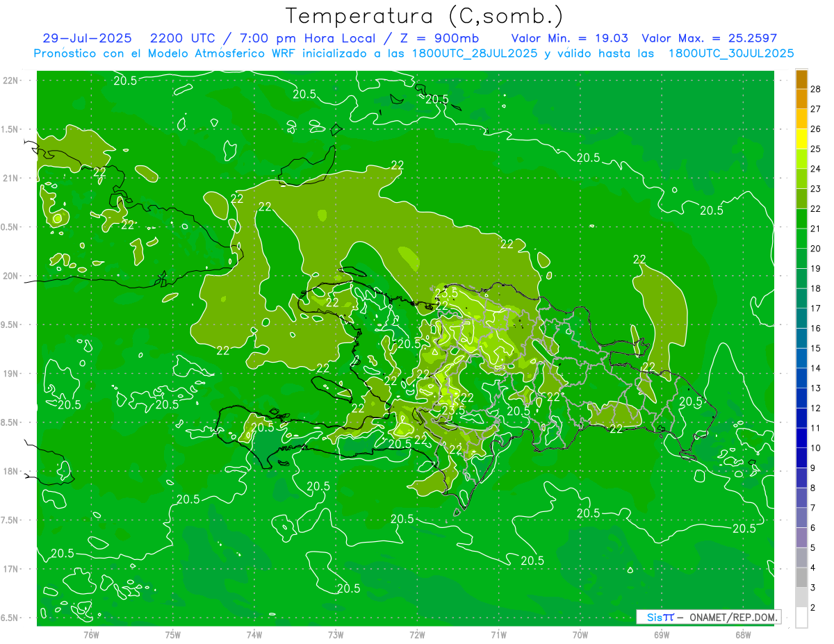This screenshot has height=644, width=834.
Task: Click the "69W" longitude axis label
Action: (662, 635)
